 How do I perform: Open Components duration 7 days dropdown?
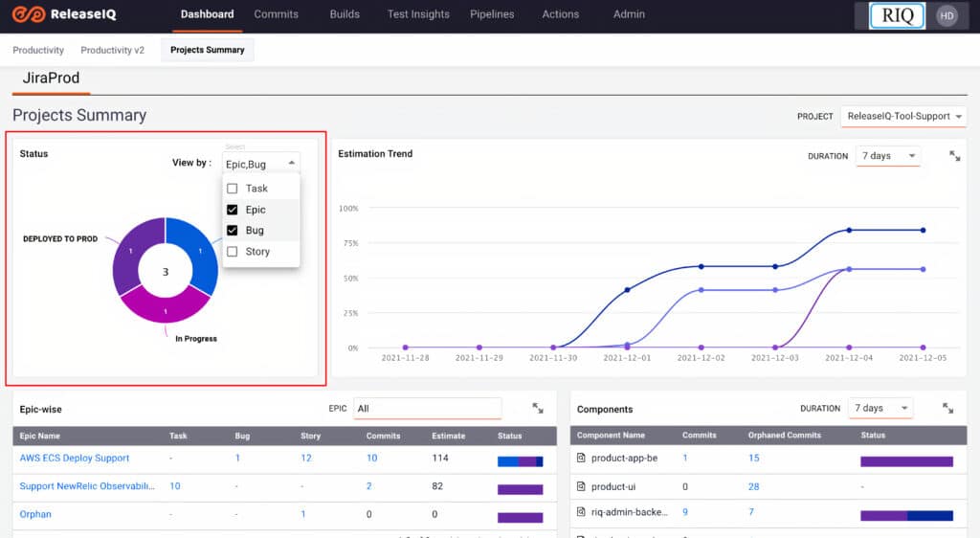[880, 408]
